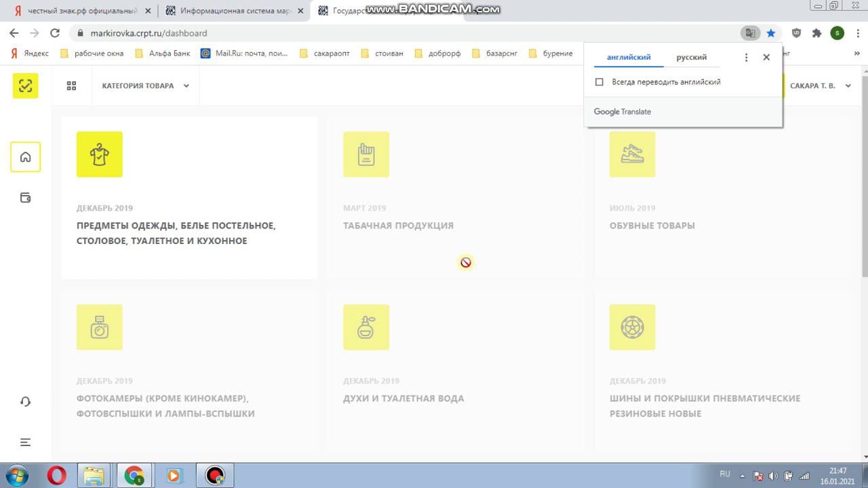This screenshot has width=868, height=488.
Task: Select the home icon in the left sidebar
Action: point(25,157)
